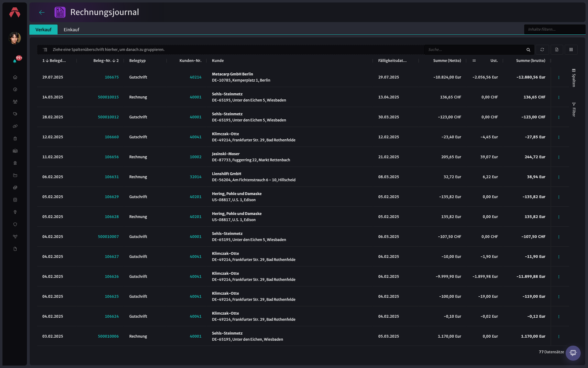Image resolution: width=588 pixels, height=368 pixels.
Task: Select the Verkauf tab
Action: click(x=43, y=30)
